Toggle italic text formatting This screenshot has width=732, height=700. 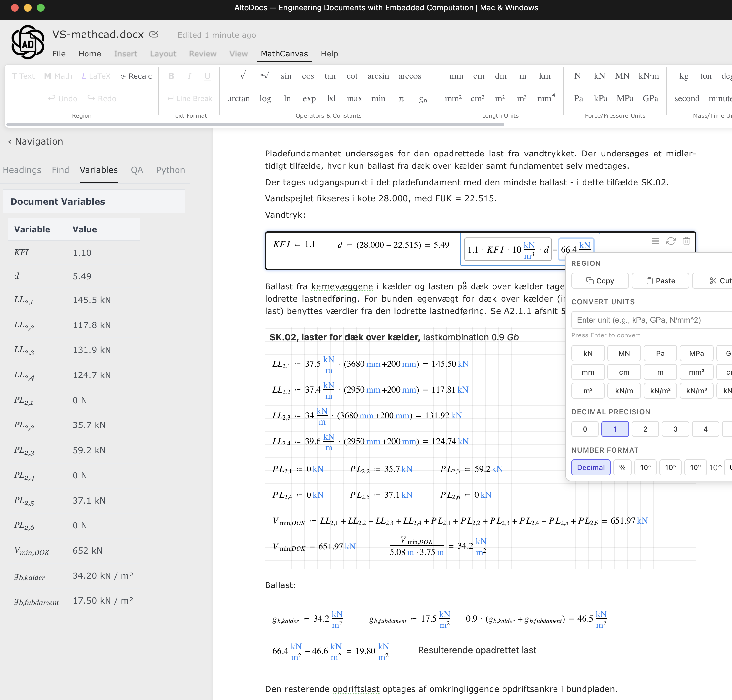pos(189,76)
